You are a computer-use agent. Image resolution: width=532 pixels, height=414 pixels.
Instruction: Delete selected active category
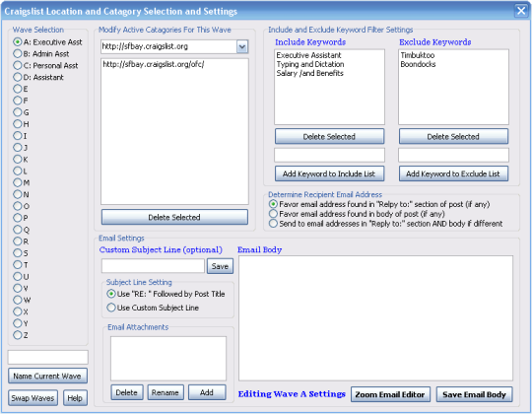click(x=174, y=217)
